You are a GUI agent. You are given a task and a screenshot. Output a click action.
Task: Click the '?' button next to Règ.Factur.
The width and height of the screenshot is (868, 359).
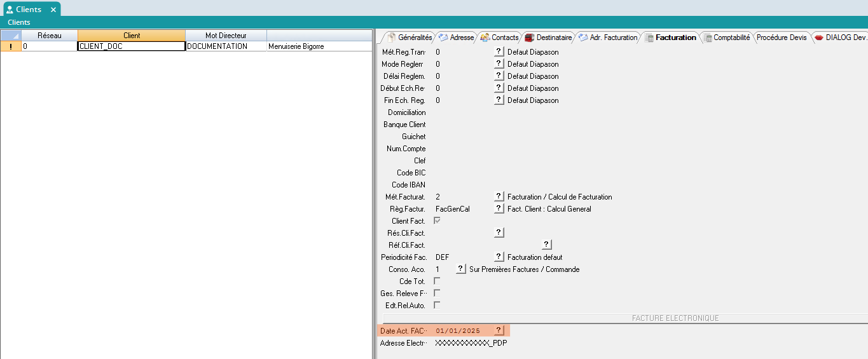tap(499, 209)
